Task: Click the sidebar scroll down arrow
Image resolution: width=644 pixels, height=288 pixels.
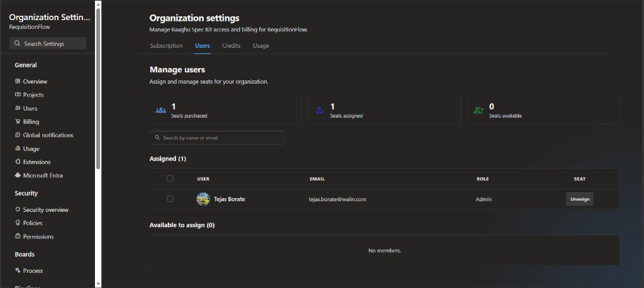Action: [x=98, y=284]
